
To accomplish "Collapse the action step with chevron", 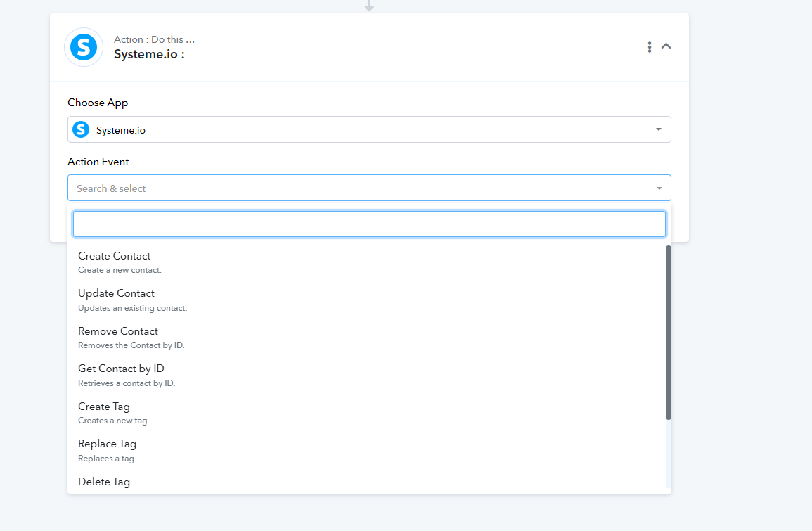I will pyautogui.click(x=666, y=46).
